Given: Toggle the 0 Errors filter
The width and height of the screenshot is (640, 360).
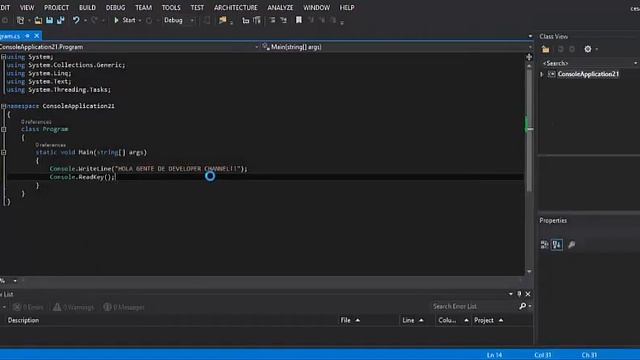Looking at the screenshot, I should pyautogui.click(x=28, y=307).
